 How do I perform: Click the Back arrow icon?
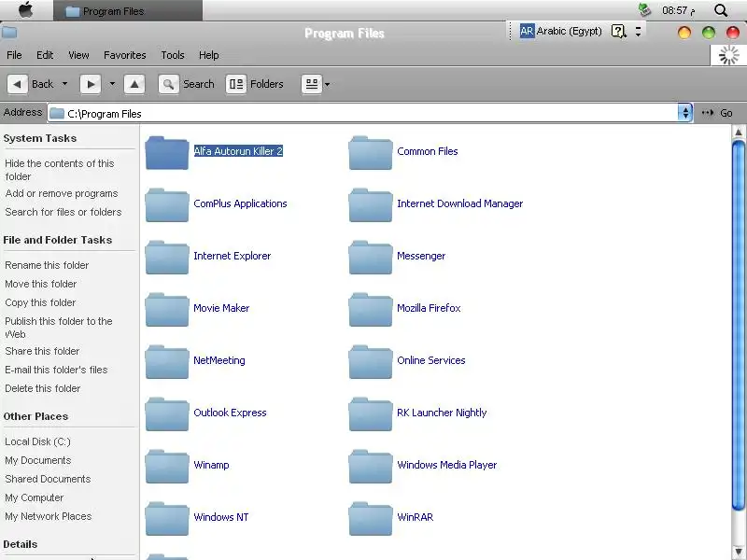17,84
